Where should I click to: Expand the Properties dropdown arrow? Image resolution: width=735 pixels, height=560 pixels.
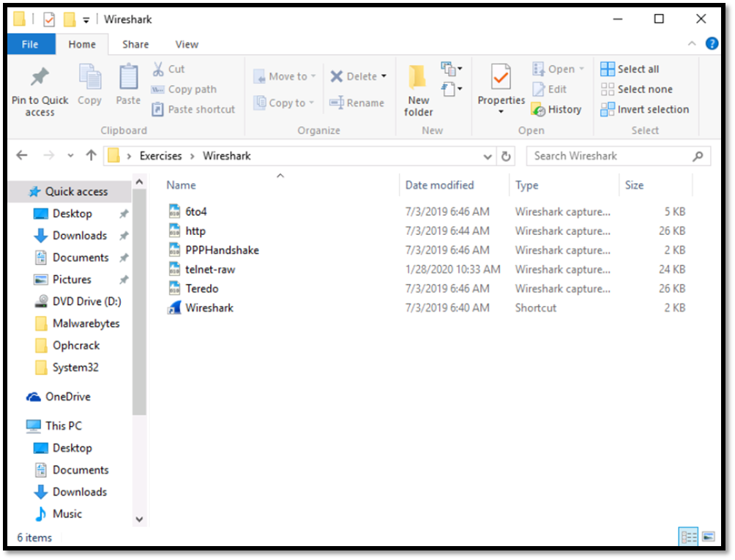501,111
